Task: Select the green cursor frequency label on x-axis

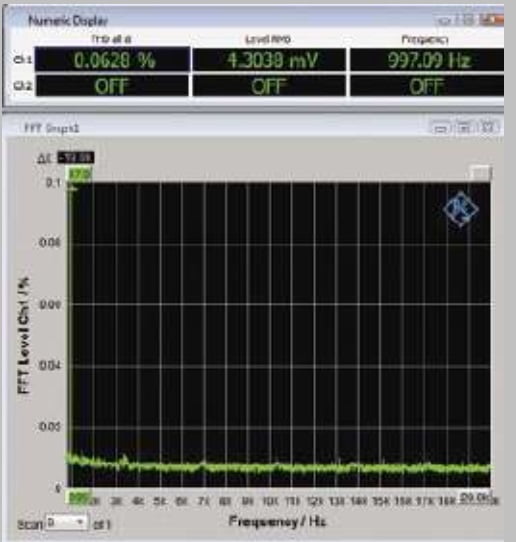Action: pos(77,498)
